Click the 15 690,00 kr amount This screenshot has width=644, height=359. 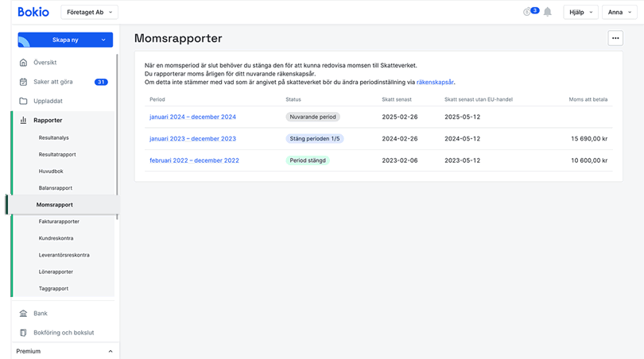tap(589, 139)
